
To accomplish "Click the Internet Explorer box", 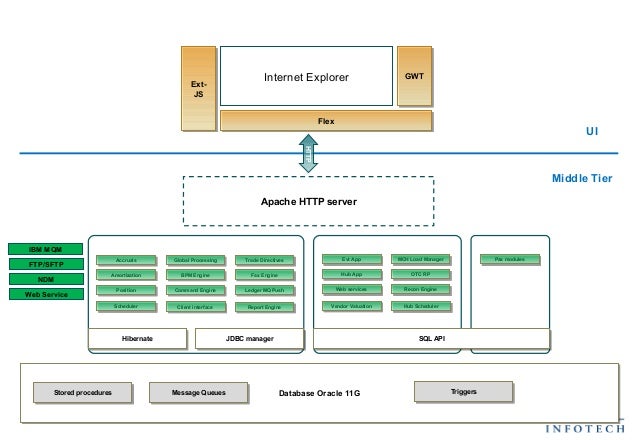I will 306,76.
